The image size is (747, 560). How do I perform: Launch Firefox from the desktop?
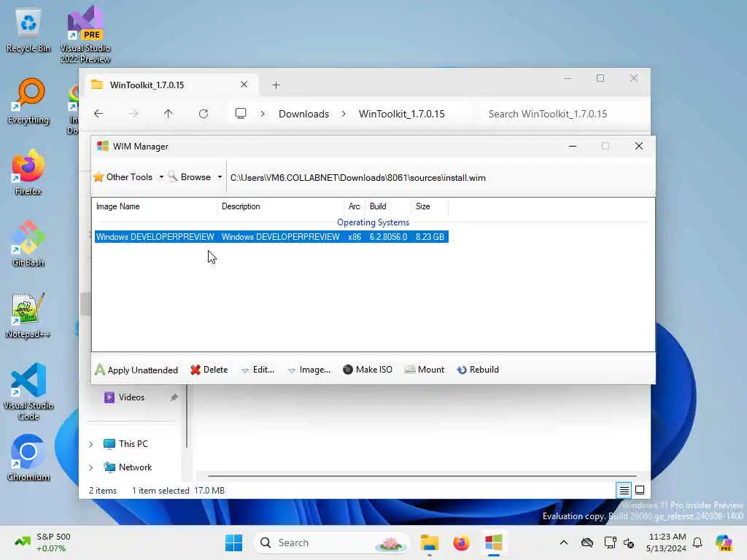(28, 173)
